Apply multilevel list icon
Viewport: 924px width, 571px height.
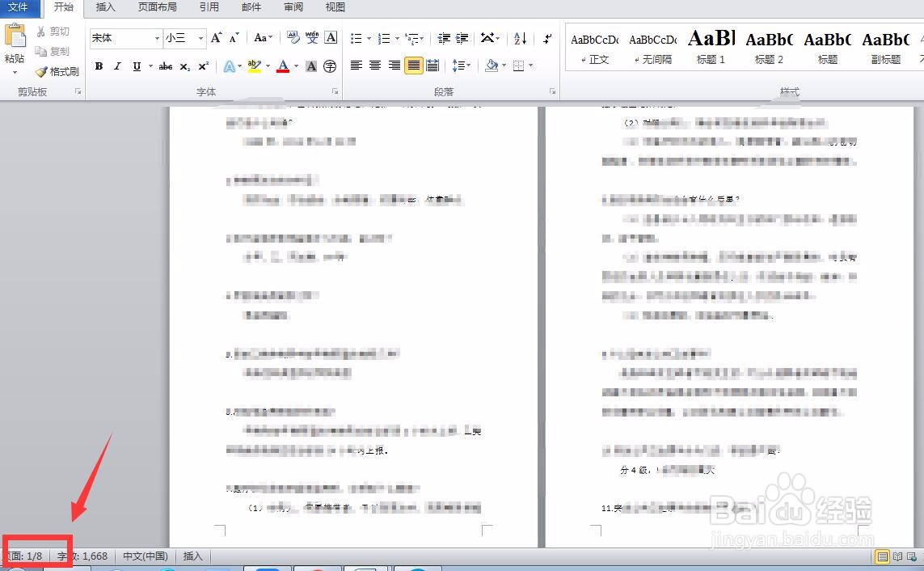(412, 38)
